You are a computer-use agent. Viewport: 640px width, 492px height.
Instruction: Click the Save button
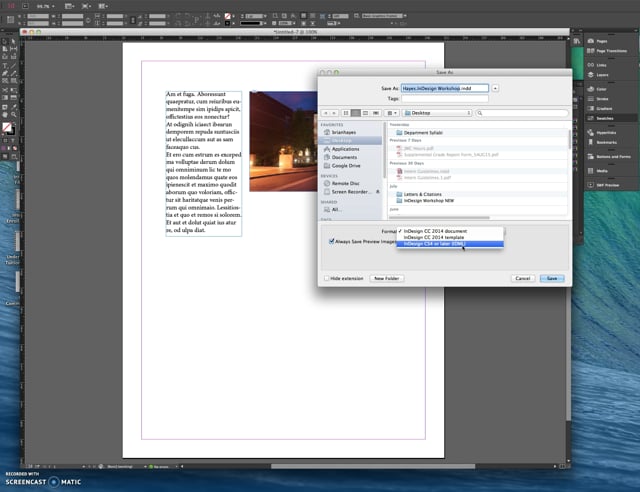(553, 278)
